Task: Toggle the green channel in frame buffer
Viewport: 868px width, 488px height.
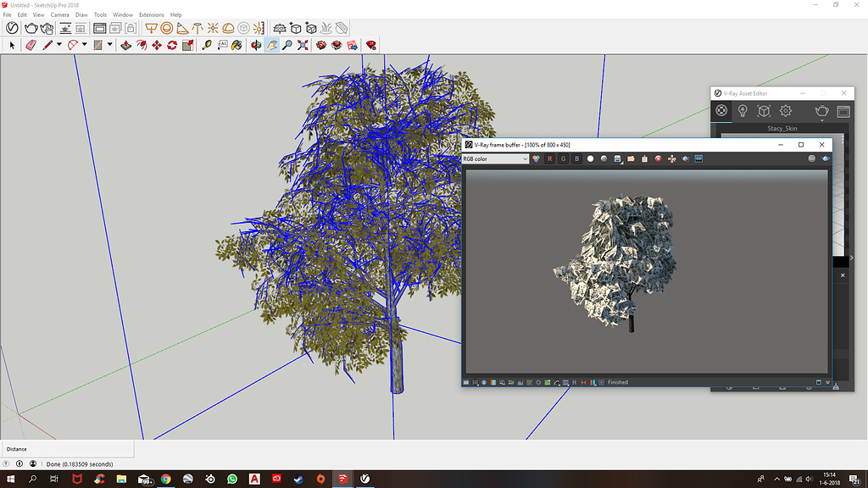Action: click(563, 159)
